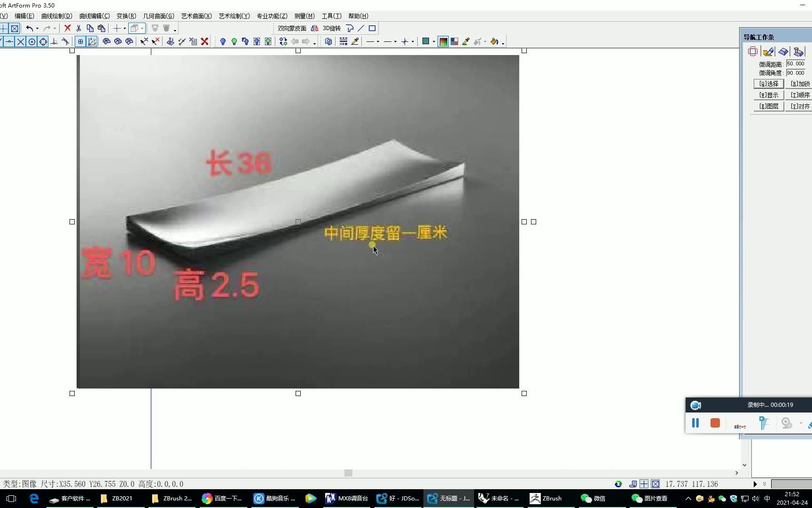
Task: Open the 曲线绘制(D) menu
Action: click(x=57, y=16)
